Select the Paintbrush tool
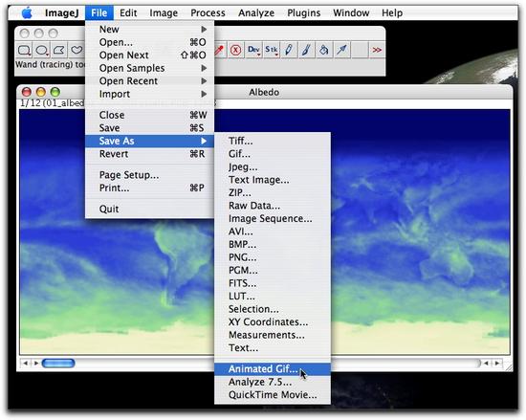526x420 pixels. [306, 51]
